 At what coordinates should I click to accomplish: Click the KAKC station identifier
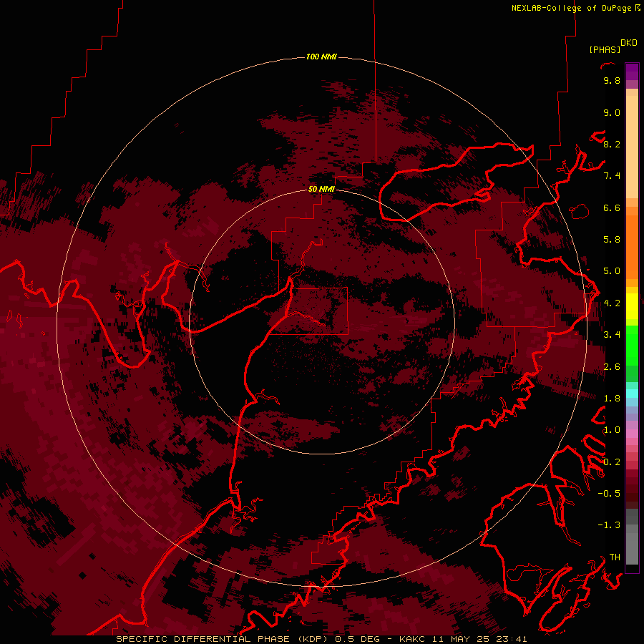pyautogui.click(x=414, y=639)
